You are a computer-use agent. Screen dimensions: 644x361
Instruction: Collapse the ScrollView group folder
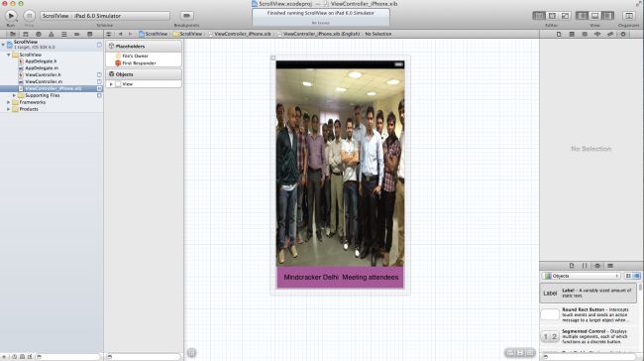click(9, 55)
